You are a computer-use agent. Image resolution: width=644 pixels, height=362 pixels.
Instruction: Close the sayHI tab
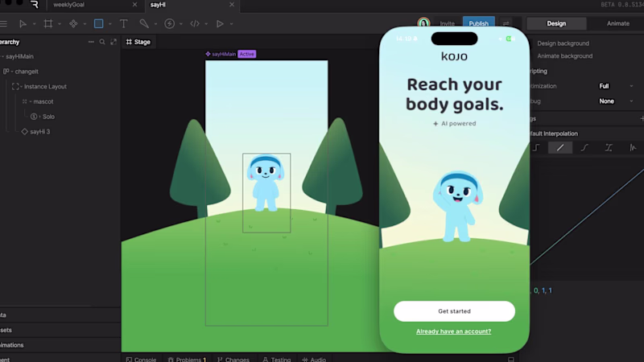(x=232, y=5)
